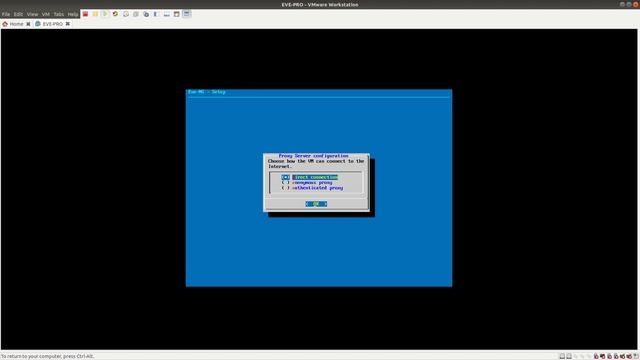Close the Home tab
The width and height of the screenshot is (640, 360).
(x=28, y=24)
